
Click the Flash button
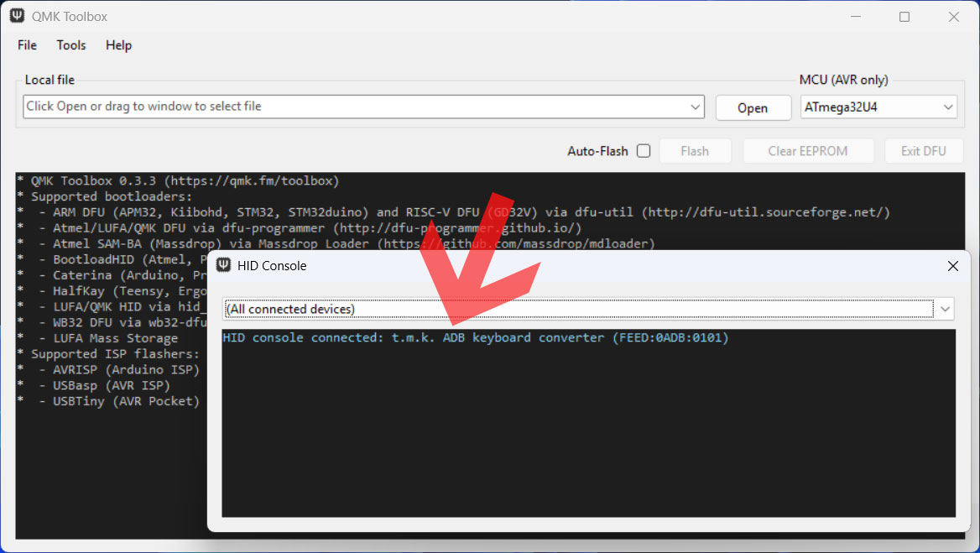(695, 151)
